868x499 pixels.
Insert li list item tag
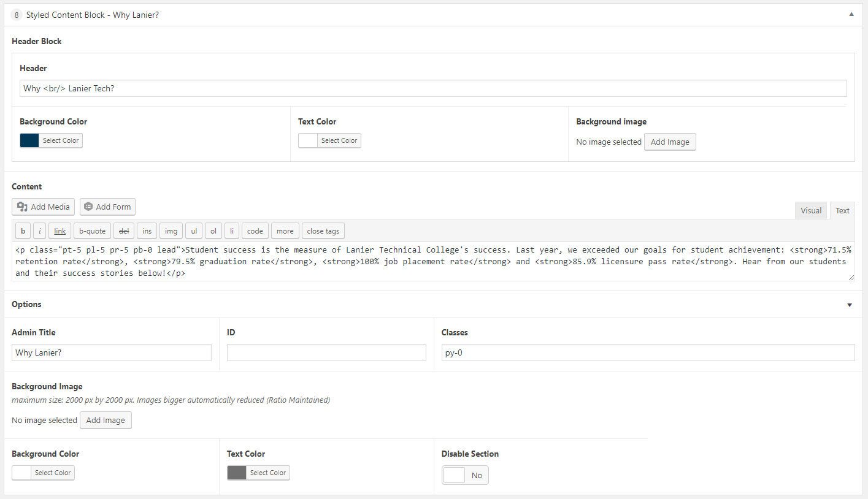click(x=232, y=231)
